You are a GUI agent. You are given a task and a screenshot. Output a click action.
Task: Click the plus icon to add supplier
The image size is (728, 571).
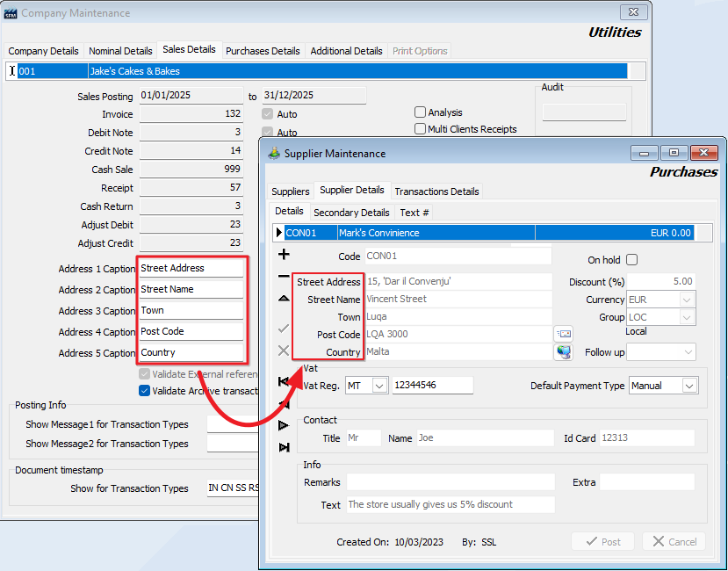(x=284, y=255)
